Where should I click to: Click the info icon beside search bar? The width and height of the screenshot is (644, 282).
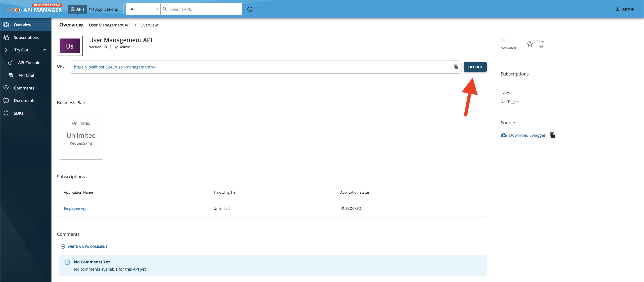249,9
